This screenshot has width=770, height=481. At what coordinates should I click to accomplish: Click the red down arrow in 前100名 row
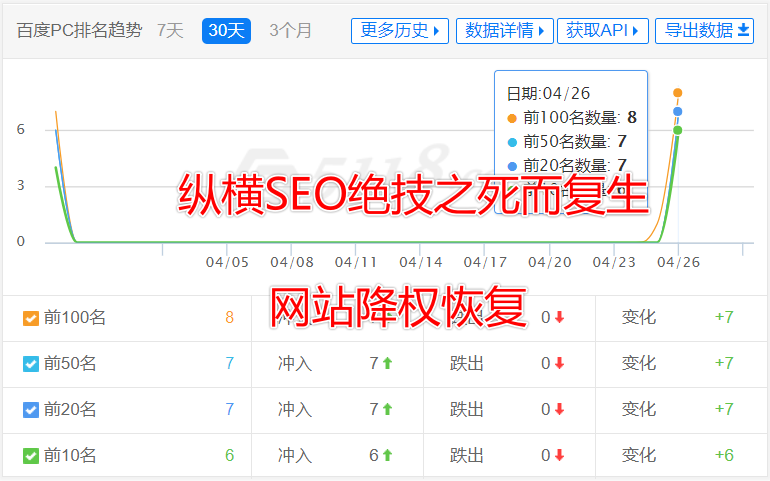(560, 318)
